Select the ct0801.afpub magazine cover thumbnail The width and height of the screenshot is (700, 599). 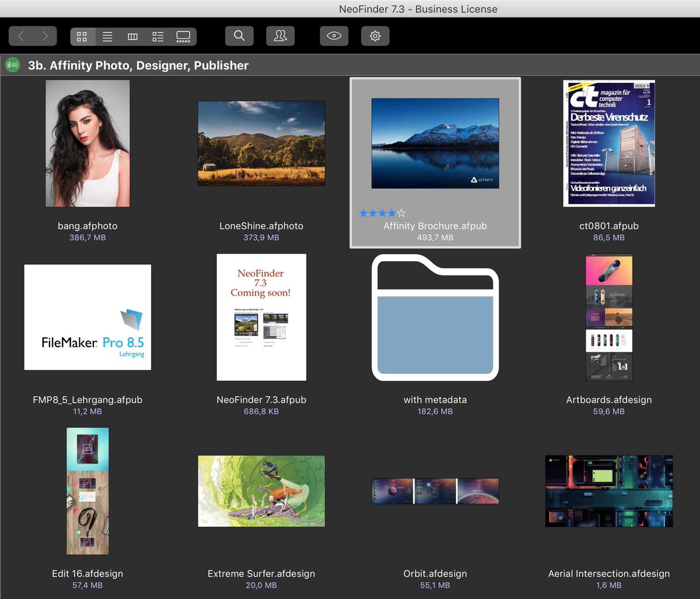tap(609, 143)
